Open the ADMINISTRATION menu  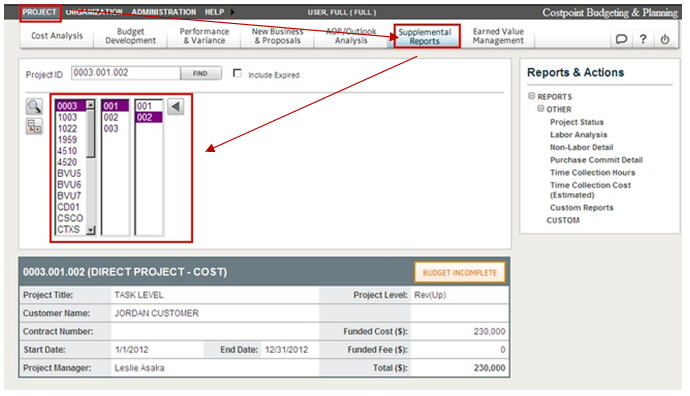click(x=163, y=12)
